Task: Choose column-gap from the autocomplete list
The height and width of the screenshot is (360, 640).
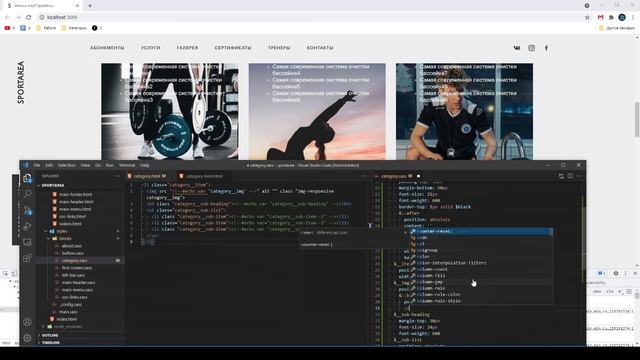Action: (481, 282)
